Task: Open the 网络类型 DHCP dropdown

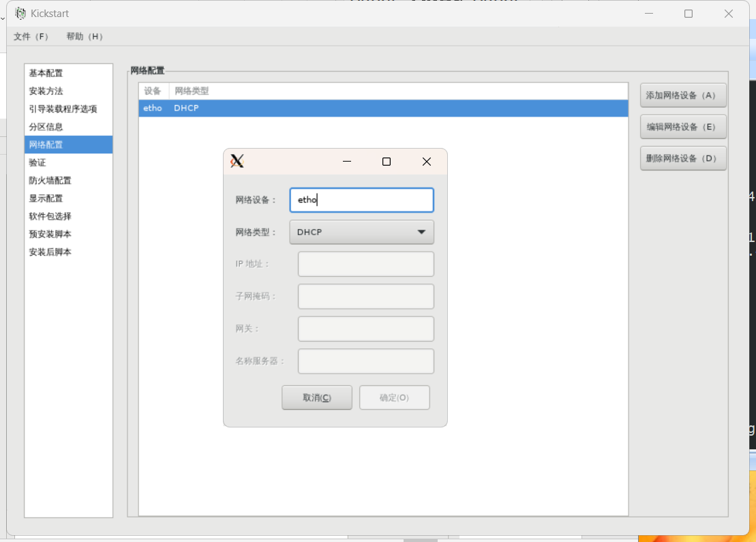Action: 361,232
